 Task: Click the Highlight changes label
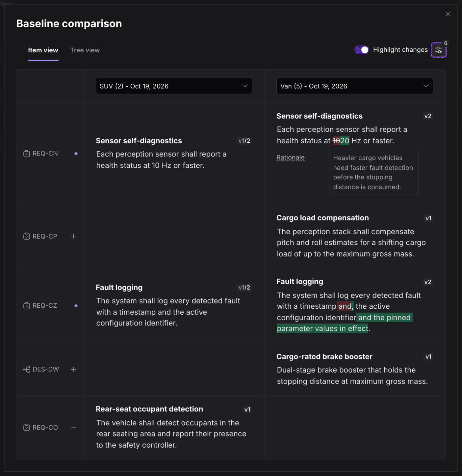click(x=400, y=50)
